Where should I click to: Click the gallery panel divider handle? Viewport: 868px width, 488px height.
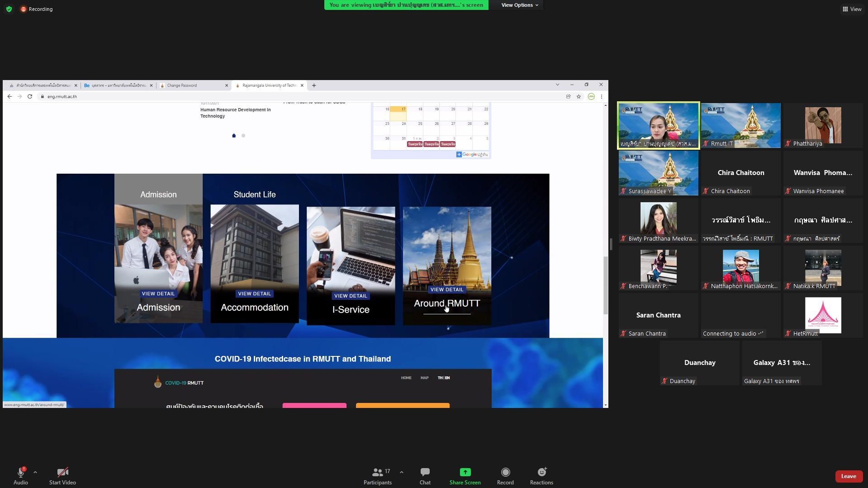pyautogui.click(x=611, y=244)
